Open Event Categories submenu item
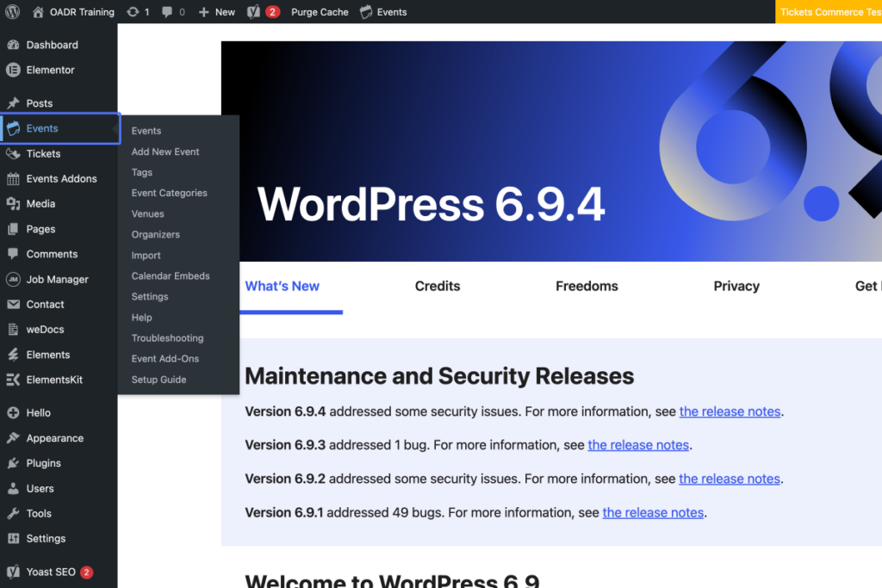The image size is (882, 588). point(170,193)
